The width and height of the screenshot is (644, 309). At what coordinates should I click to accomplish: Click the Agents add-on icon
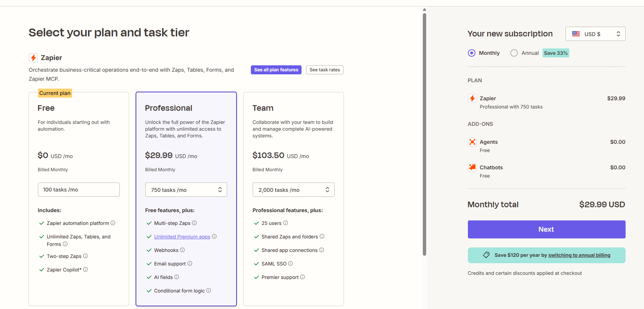click(472, 142)
